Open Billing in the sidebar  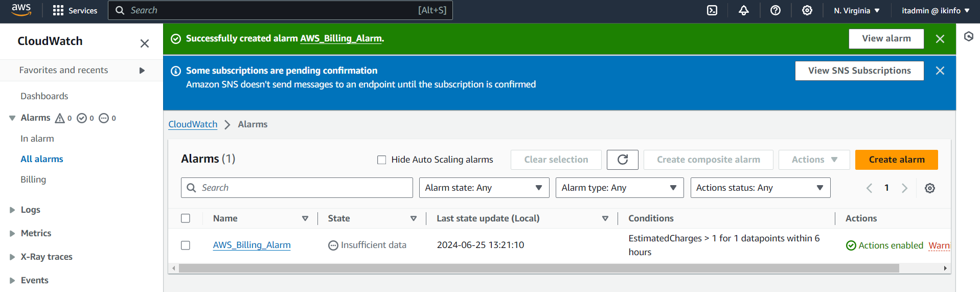coord(33,179)
